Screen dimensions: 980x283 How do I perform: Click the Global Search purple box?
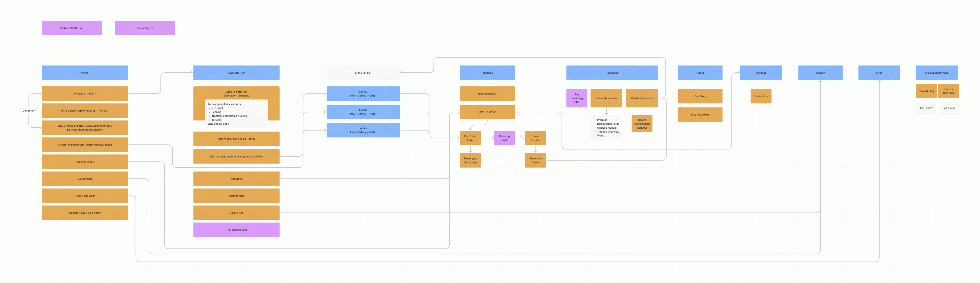[x=145, y=28]
